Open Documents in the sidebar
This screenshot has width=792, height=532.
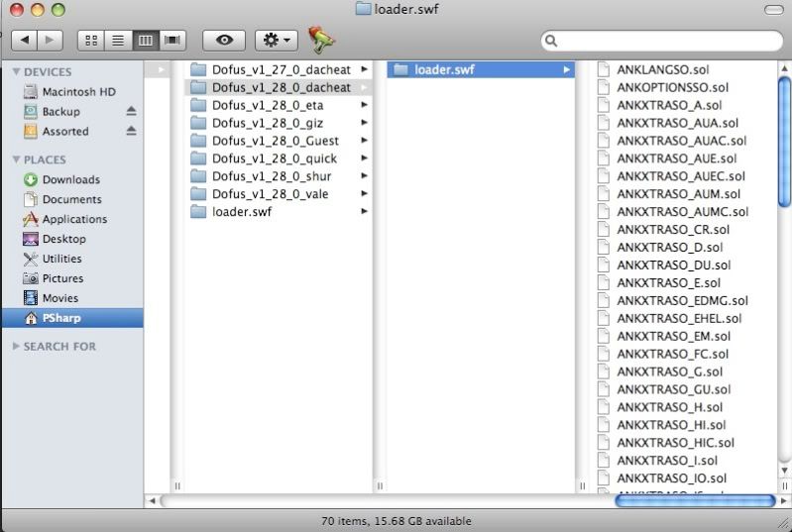pos(72,199)
